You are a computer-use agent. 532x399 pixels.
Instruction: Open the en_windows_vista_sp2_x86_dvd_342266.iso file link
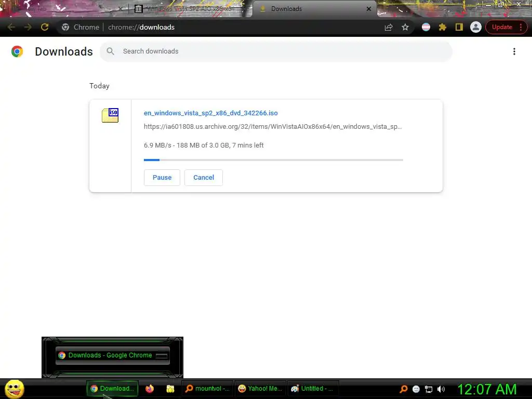(211, 113)
